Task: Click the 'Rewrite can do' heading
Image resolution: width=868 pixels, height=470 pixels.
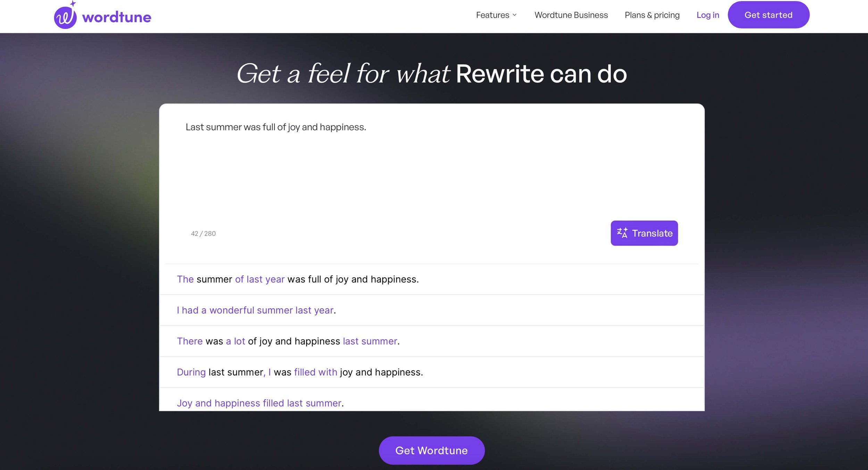Action: pos(541,74)
